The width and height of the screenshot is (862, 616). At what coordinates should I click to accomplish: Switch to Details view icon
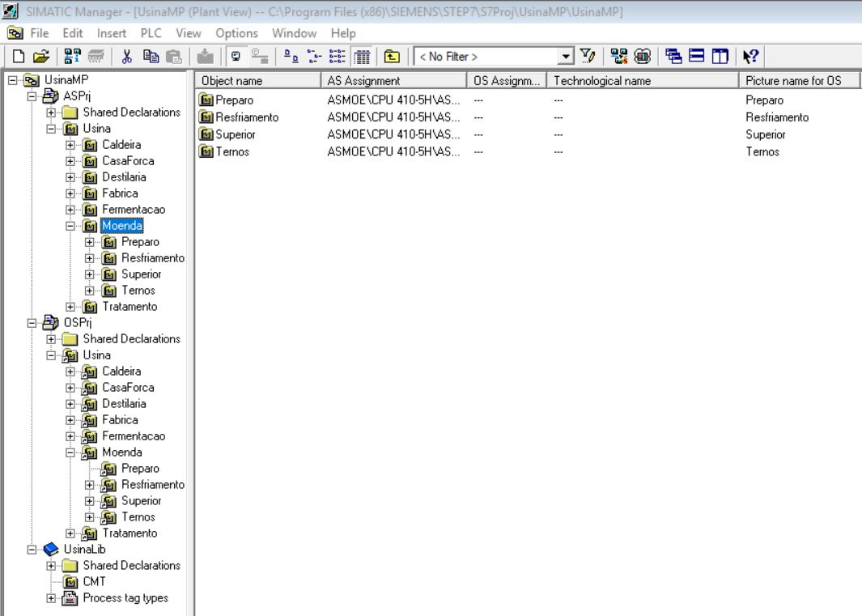coord(362,56)
